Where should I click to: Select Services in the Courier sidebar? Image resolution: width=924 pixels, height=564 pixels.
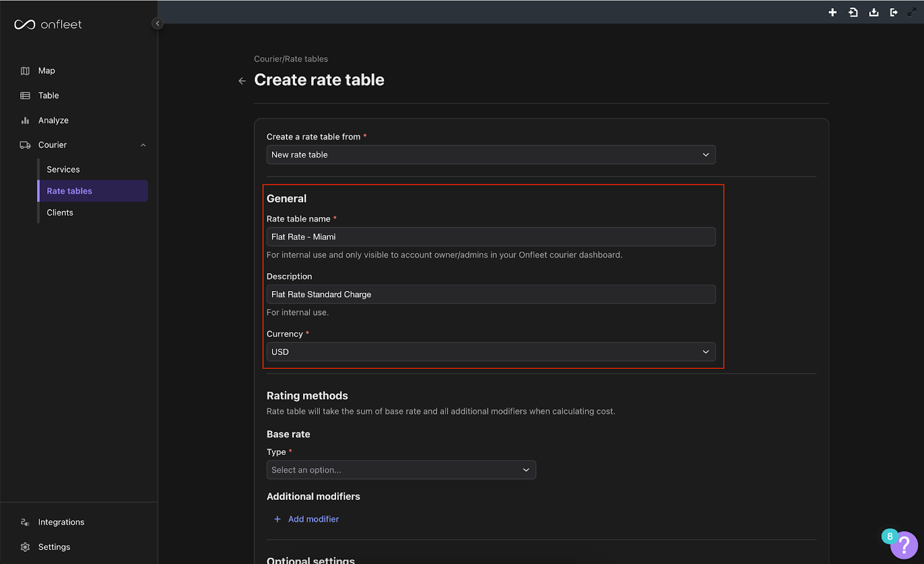tap(63, 169)
